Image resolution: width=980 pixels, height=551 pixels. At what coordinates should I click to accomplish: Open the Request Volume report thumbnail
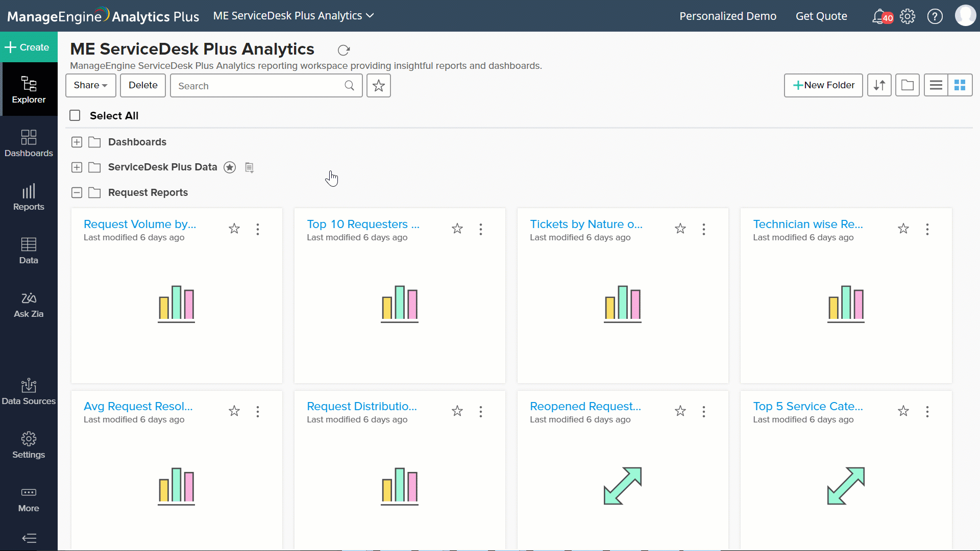[176, 304]
